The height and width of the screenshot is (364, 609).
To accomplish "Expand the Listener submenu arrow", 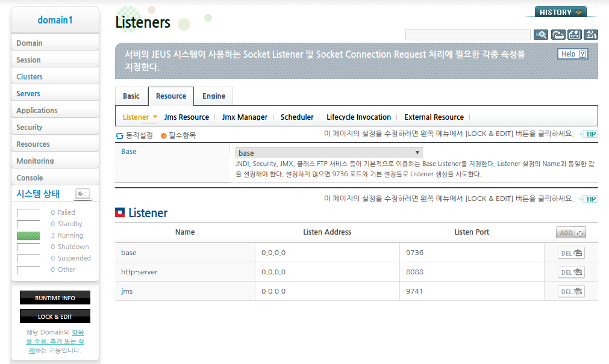I will click(155, 116).
